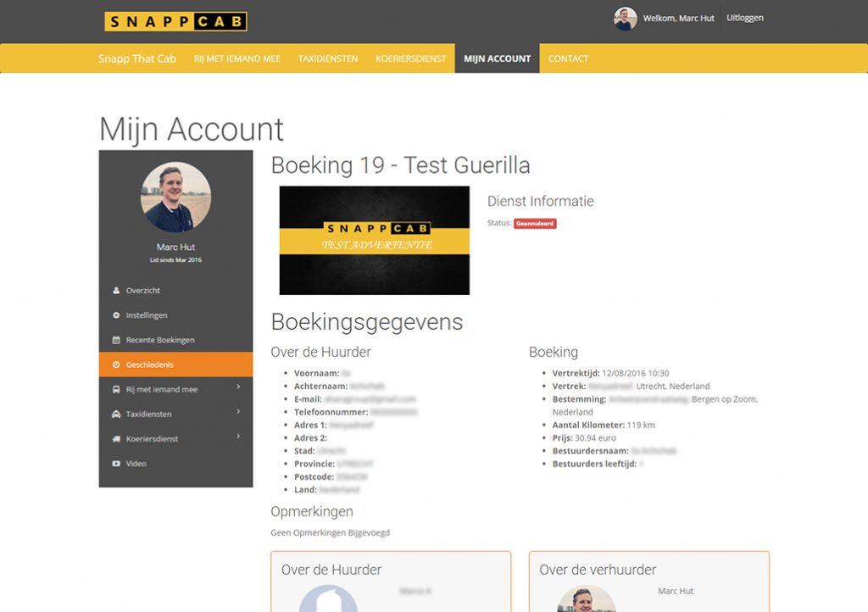Click the Vertrektijd 12/08/2016 10:30 value

(x=635, y=374)
